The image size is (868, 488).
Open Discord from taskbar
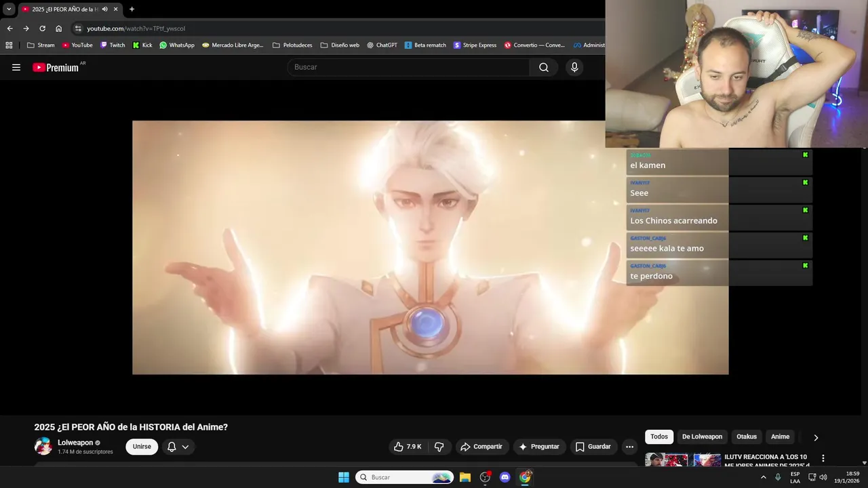pyautogui.click(x=505, y=477)
